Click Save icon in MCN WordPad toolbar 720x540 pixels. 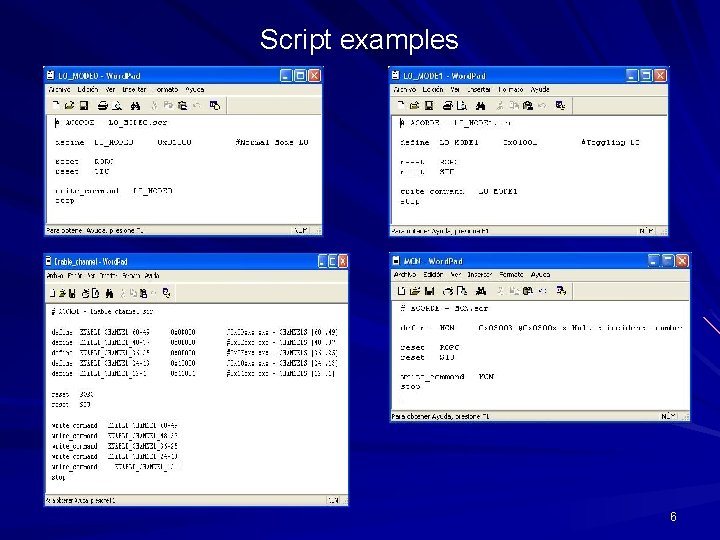tap(429, 291)
